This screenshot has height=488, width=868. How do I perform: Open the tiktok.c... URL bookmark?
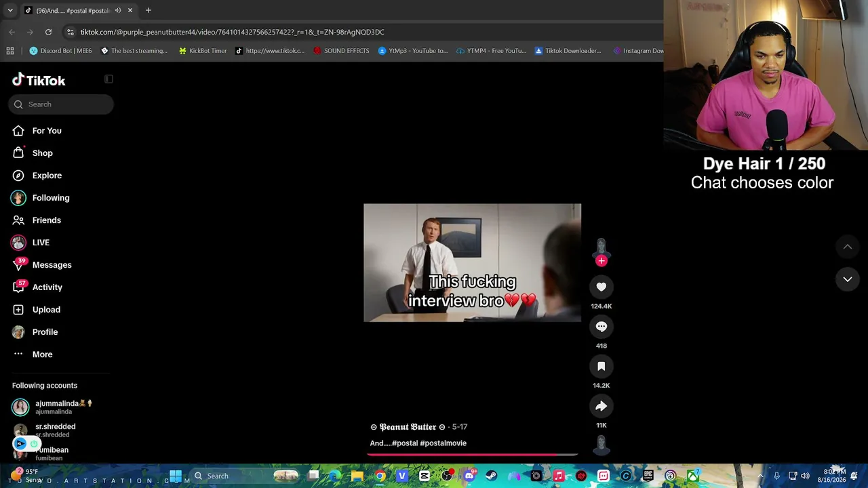(x=270, y=51)
